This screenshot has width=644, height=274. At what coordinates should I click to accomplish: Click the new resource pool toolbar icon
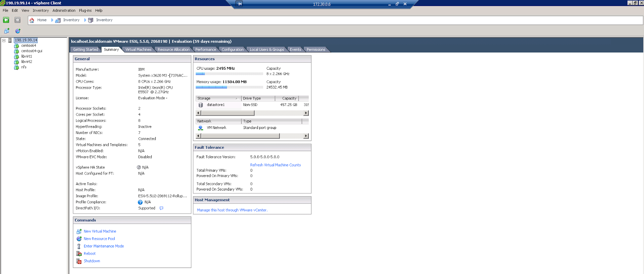click(x=18, y=31)
